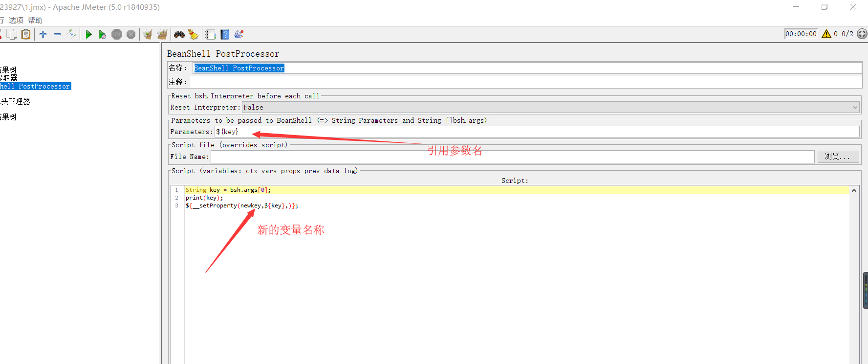Click the Toggle (enable/disable) icon
Image resolution: width=868 pixels, height=364 pixels.
71,34
